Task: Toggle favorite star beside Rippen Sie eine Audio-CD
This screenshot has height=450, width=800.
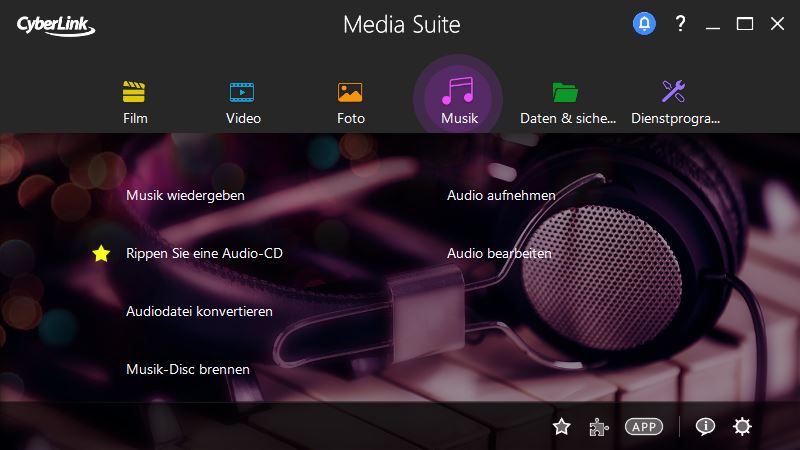Action: (101, 254)
